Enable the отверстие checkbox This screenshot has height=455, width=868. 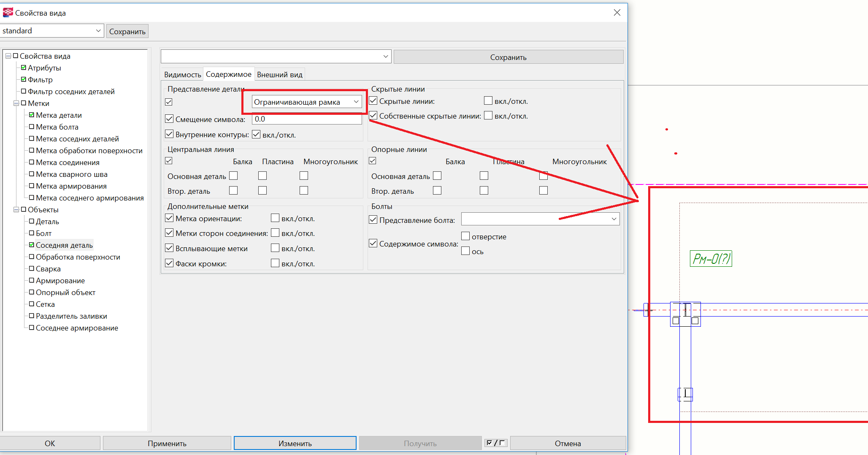pos(465,236)
